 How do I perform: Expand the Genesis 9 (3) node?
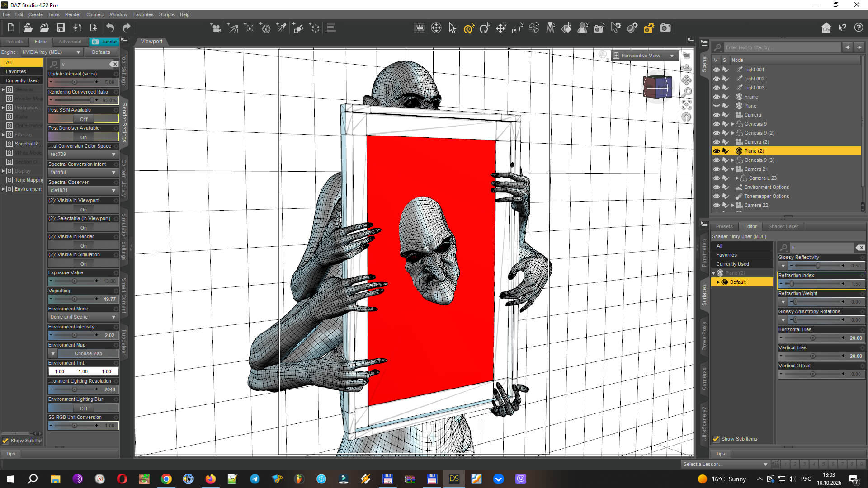click(x=733, y=160)
